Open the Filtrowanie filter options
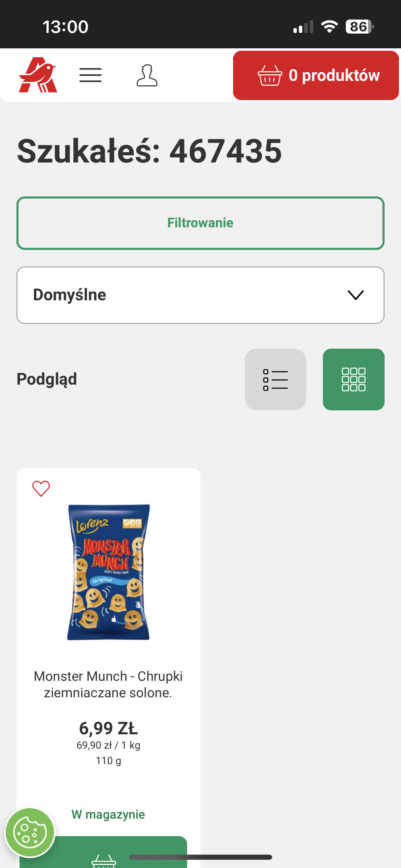The height and width of the screenshot is (868, 401). [200, 223]
